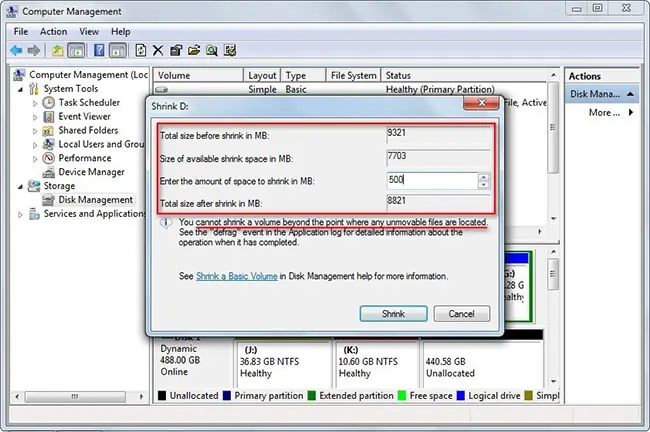The height and width of the screenshot is (432, 650).
Task: Close the Shrink D: dialog
Action: click(x=481, y=102)
